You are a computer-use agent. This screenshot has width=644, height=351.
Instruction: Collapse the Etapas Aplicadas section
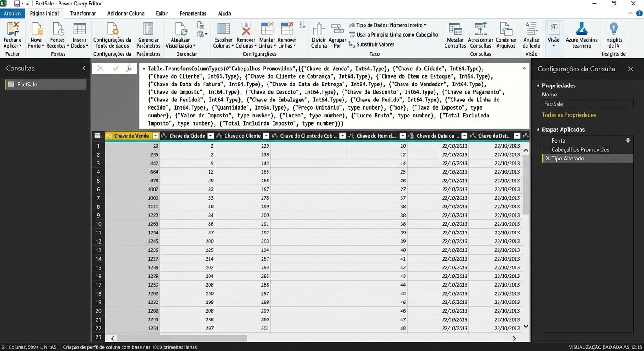pos(537,129)
